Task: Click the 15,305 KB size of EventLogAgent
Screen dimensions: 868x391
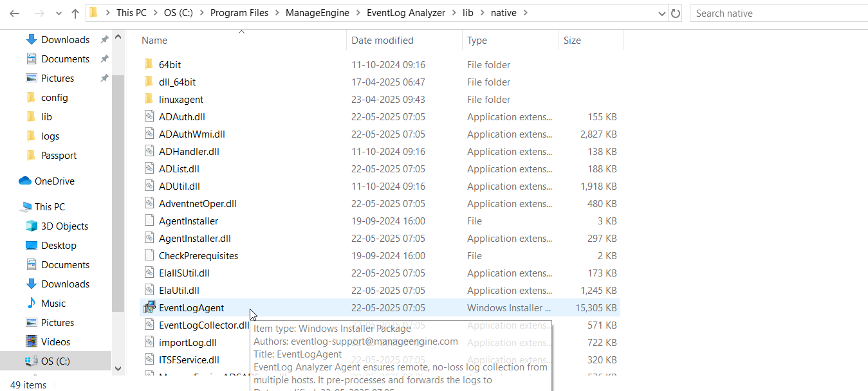Action: (596, 308)
